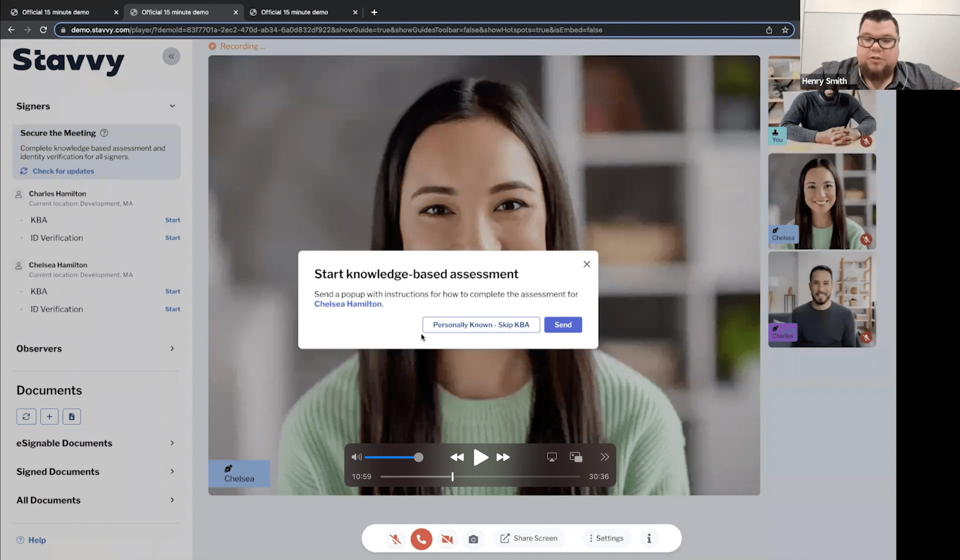The width and height of the screenshot is (960, 560).
Task: Toggle the microphone mute button in call bar
Action: [395, 539]
